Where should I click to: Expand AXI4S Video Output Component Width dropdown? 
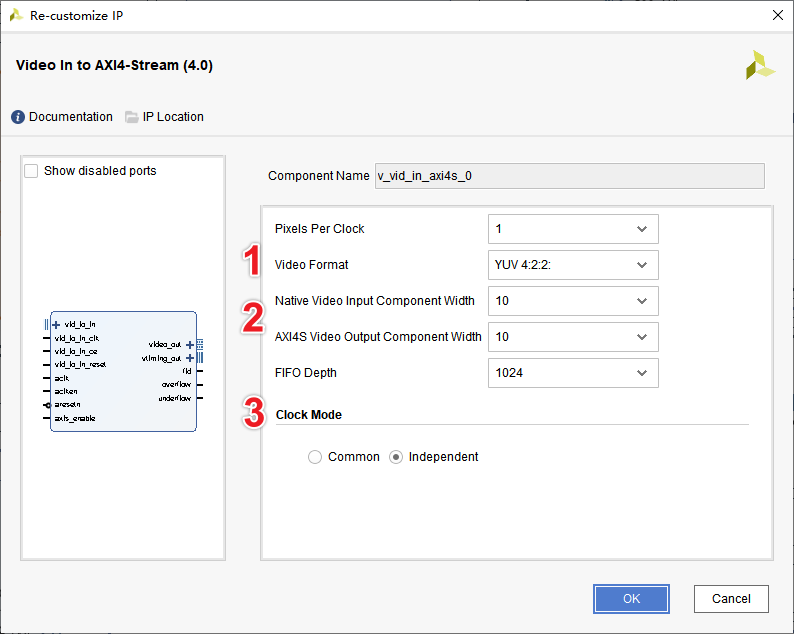(x=573, y=337)
